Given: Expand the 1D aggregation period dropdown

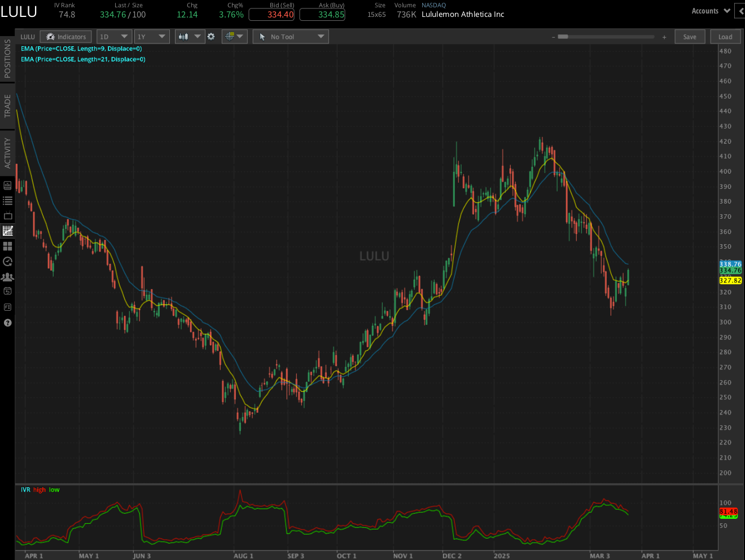Looking at the screenshot, I should click(114, 37).
